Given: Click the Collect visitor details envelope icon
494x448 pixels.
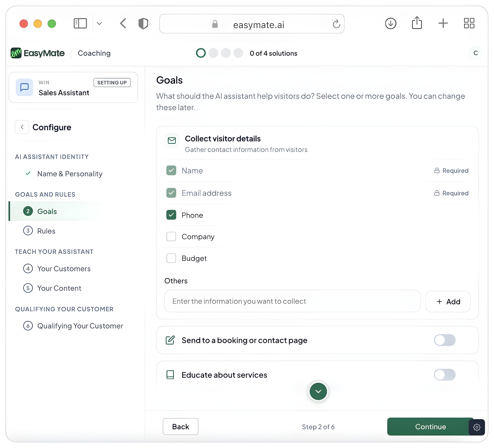Looking at the screenshot, I should tap(172, 141).
